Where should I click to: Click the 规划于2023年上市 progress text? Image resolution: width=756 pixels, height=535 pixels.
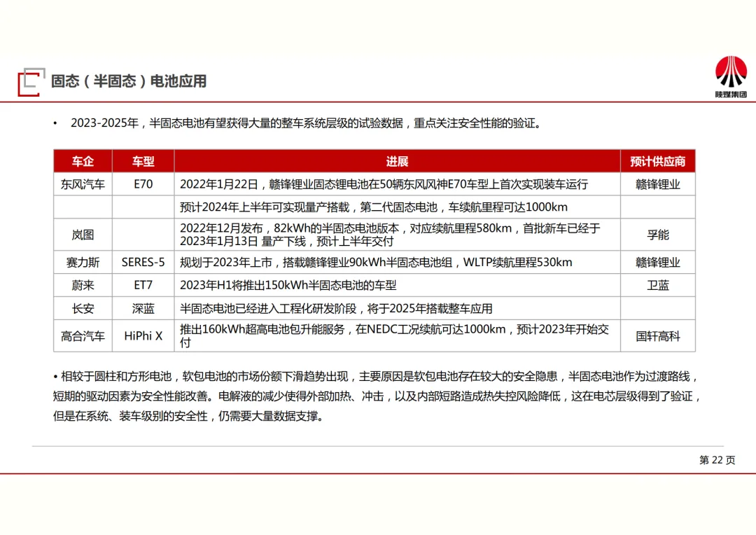(376, 263)
